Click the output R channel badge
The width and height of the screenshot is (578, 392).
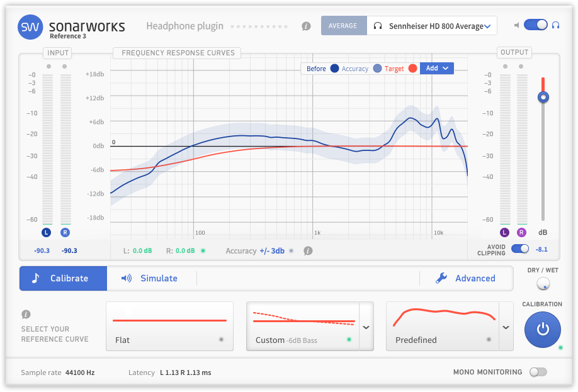click(x=521, y=232)
